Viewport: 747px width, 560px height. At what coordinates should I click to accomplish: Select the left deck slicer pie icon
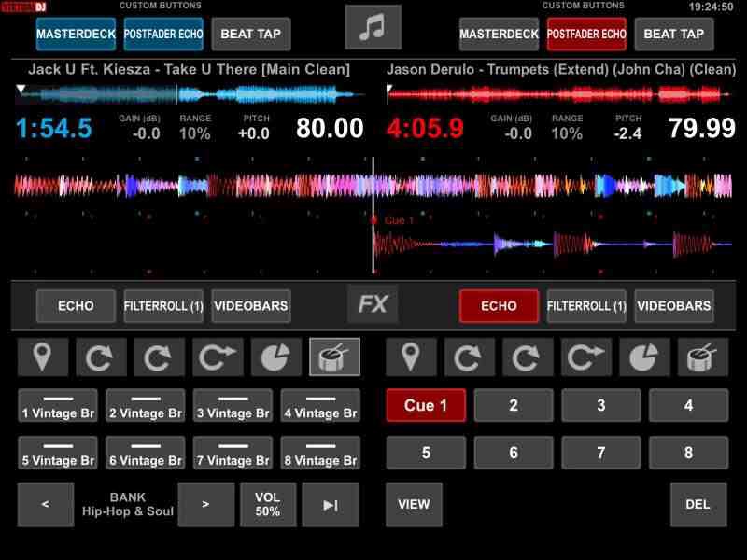[x=276, y=357]
